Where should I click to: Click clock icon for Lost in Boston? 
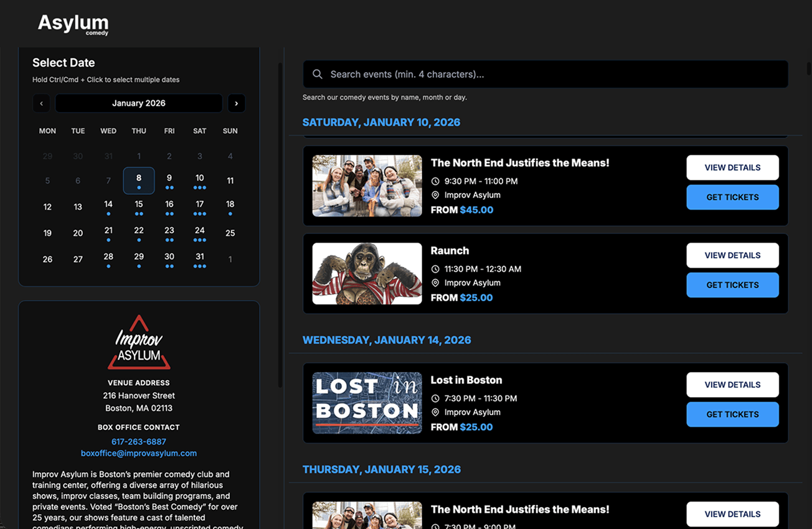[x=435, y=398]
